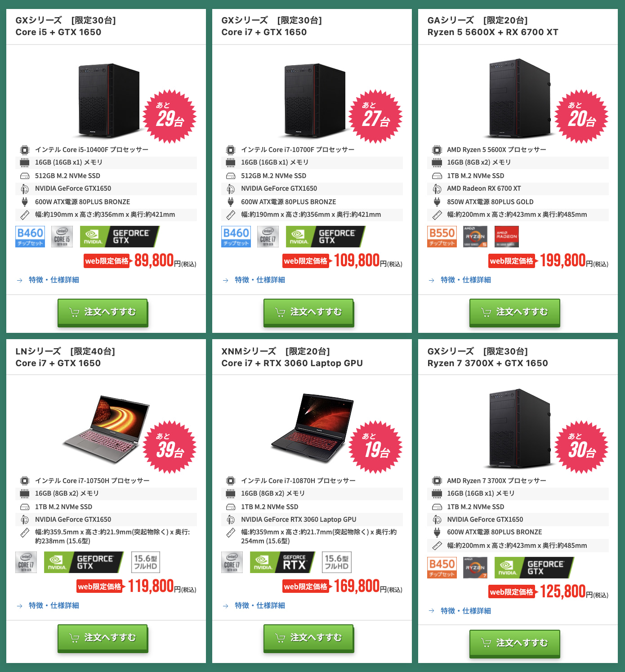Click the 15.6型 フルHD badge on LN card
625x672 pixels.
click(x=146, y=562)
